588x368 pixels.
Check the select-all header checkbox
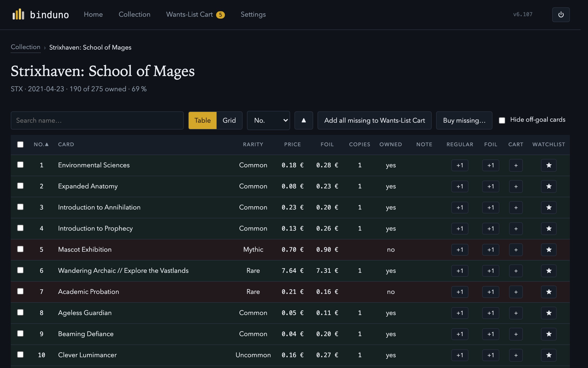coord(20,145)
